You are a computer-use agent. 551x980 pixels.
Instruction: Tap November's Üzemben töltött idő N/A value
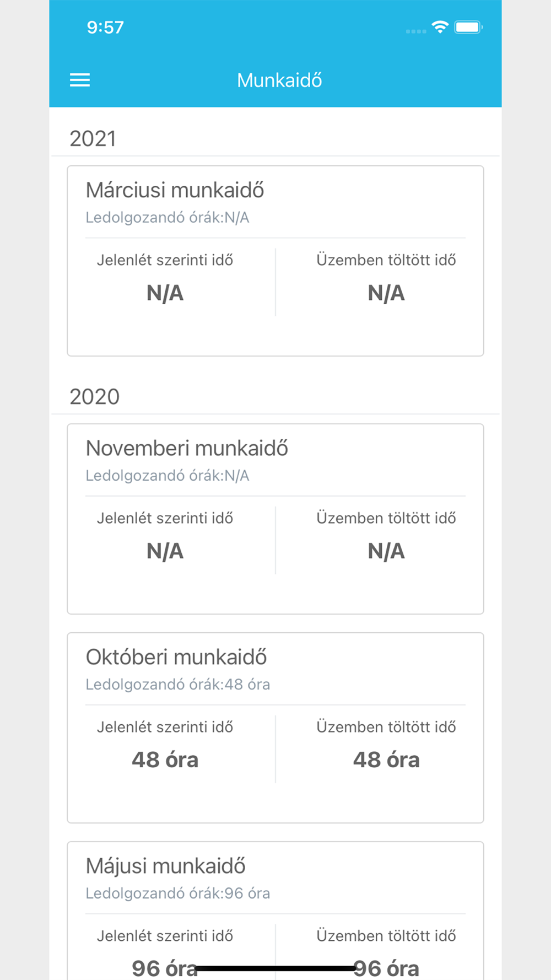coord(386,551)
